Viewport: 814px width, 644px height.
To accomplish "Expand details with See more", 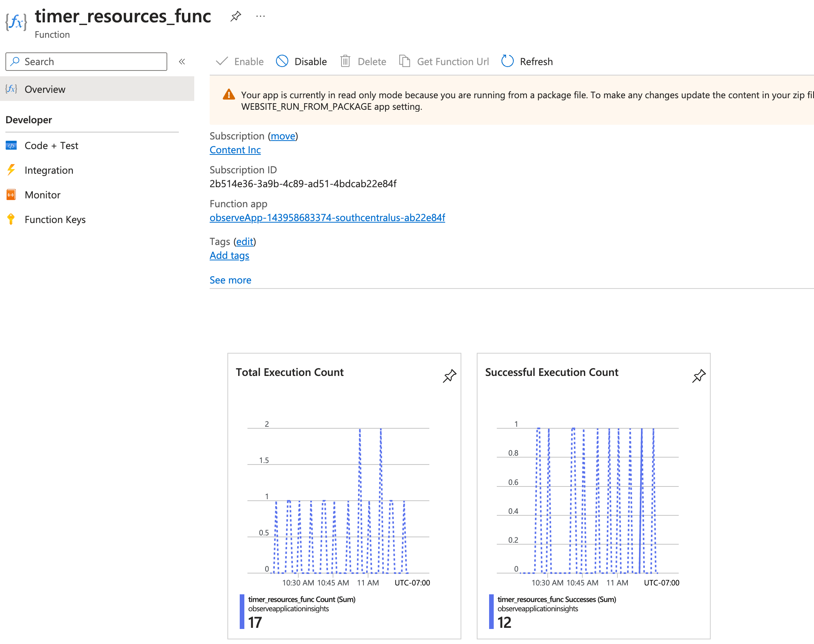I will click(x=230, y=280).
